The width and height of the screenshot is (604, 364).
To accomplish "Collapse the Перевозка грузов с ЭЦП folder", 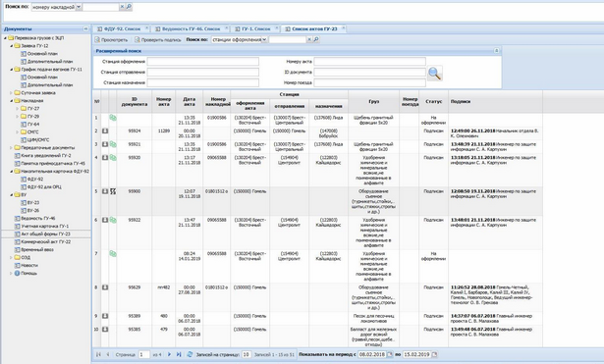I will (5, 38).
